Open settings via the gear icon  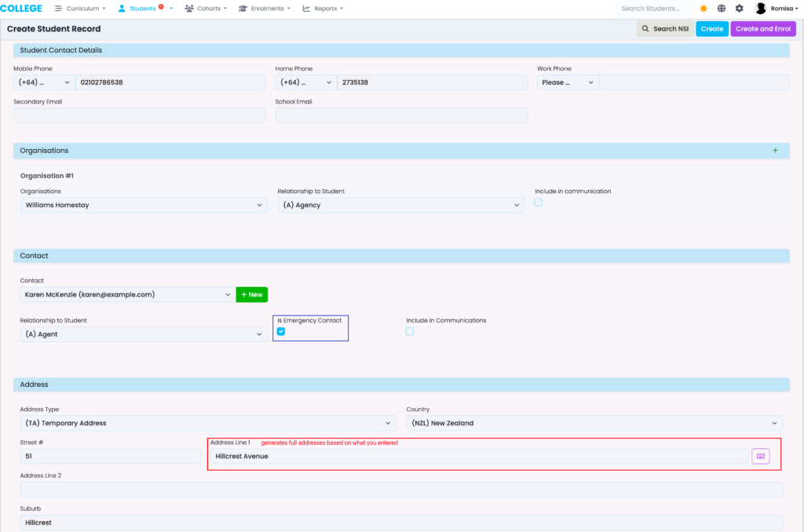[x=739, y=9]
